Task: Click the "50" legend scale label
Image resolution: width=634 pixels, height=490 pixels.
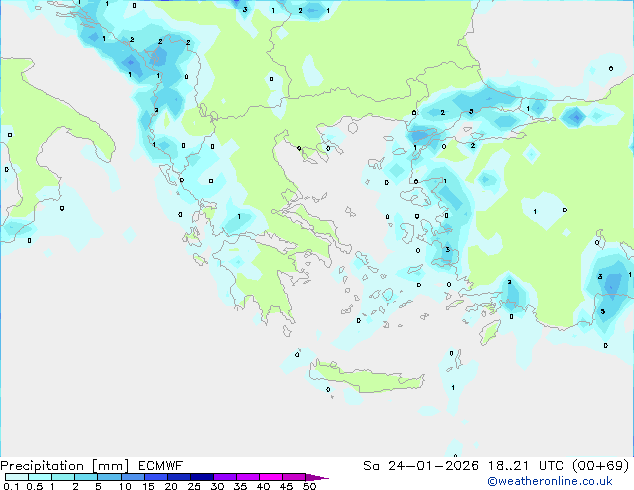Action: (309, 486)
